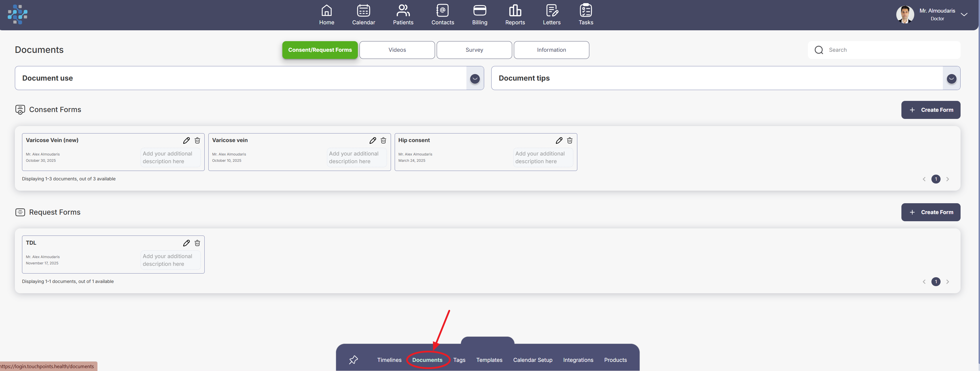Viewport: 980px width, 371px height.
Task: Open the Patients section icon
Action: point(403,11)
